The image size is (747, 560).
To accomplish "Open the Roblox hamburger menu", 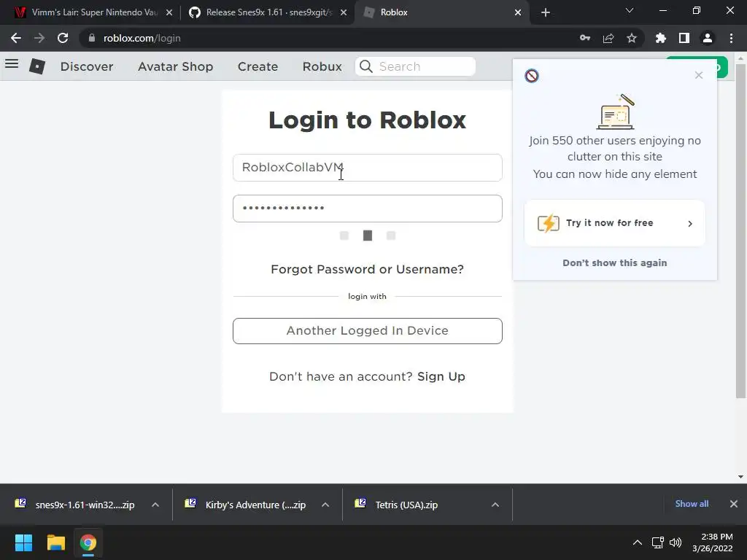I will (12, 64).
